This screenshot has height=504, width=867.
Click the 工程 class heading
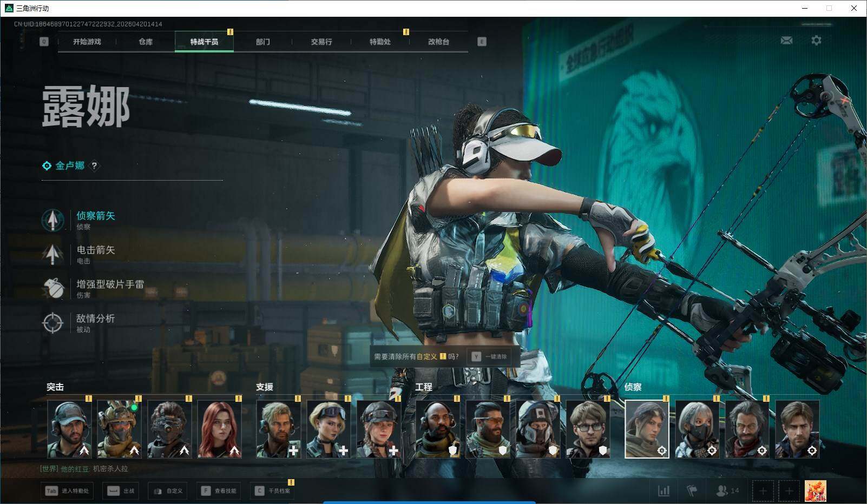(x=424, y=387)
